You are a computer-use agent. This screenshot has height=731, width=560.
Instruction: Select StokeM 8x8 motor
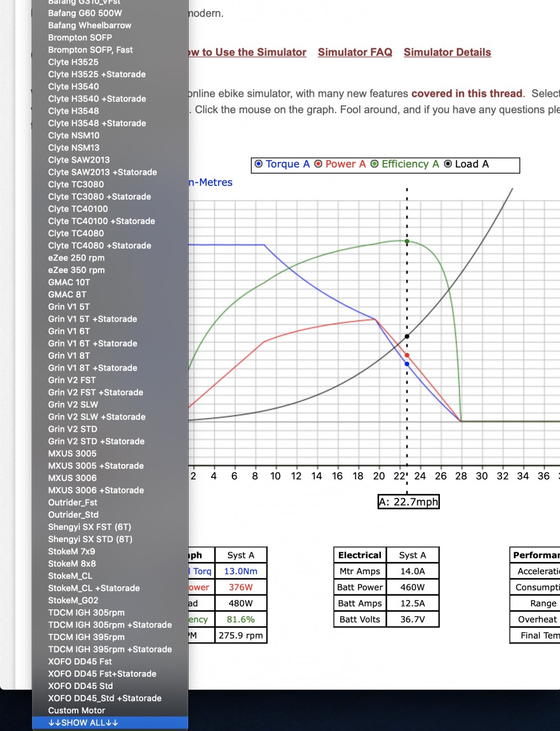pos(110,564)
